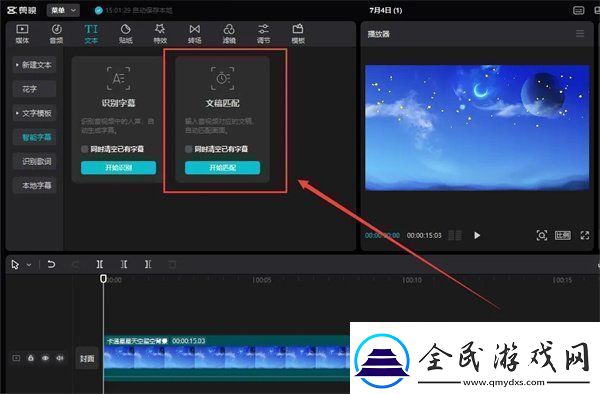Enter fullscreen preview mode
This screenshot has width=600, height=394.
[x=585, y=235]
